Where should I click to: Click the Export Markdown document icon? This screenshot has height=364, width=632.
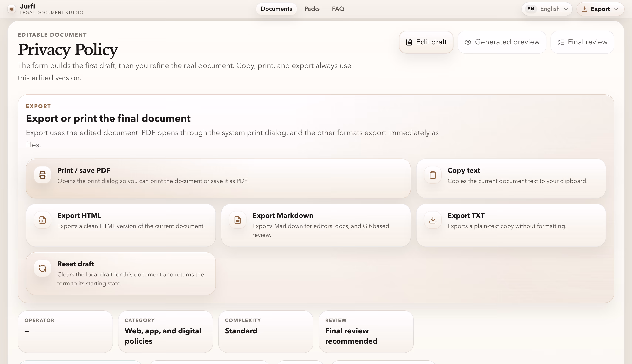237,220
